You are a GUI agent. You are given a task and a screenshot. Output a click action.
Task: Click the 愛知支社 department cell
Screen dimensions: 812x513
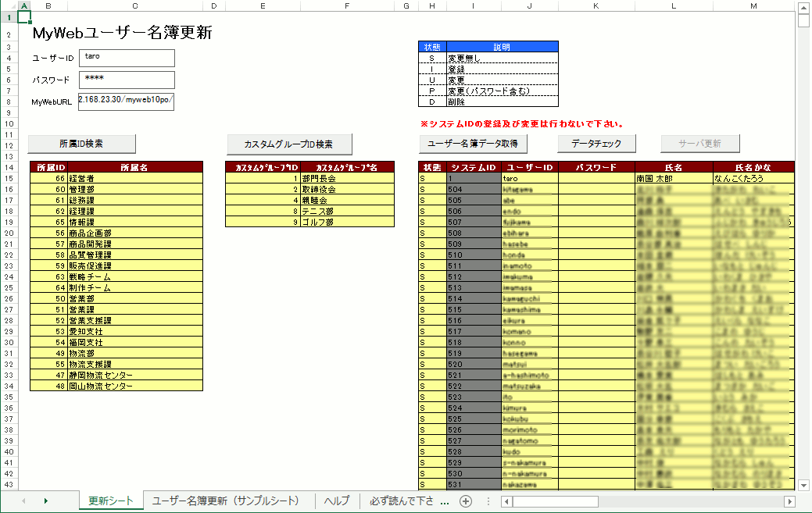135,332
